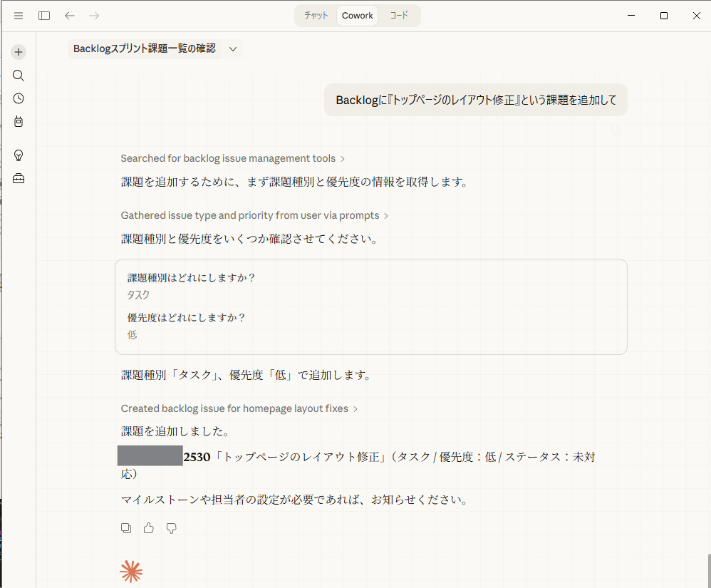The width and height of the screenshot is (711, 588).
Task: Open the conversation title dropdown chevron
Action: [x=232, y=49]
